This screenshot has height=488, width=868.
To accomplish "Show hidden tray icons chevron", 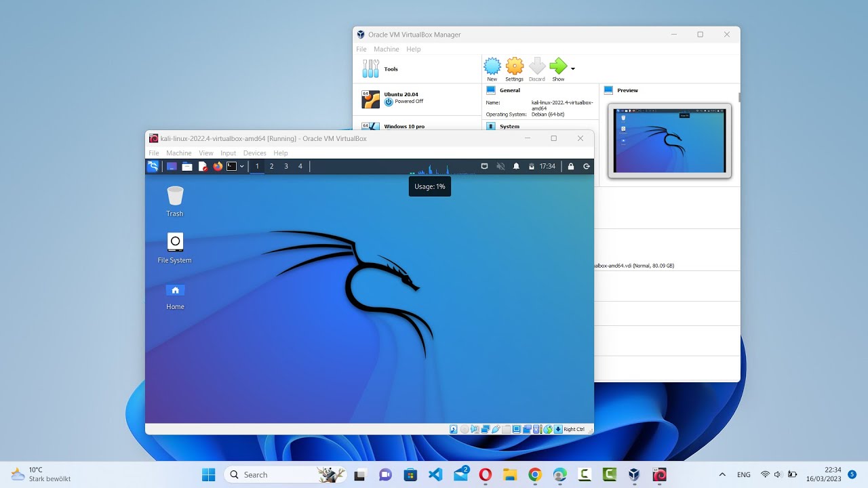I will coord(722,474).
